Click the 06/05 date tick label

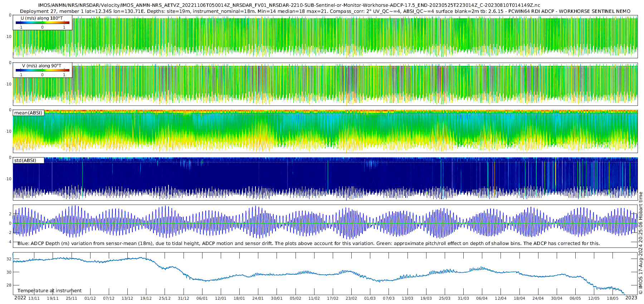pos(575,298)
